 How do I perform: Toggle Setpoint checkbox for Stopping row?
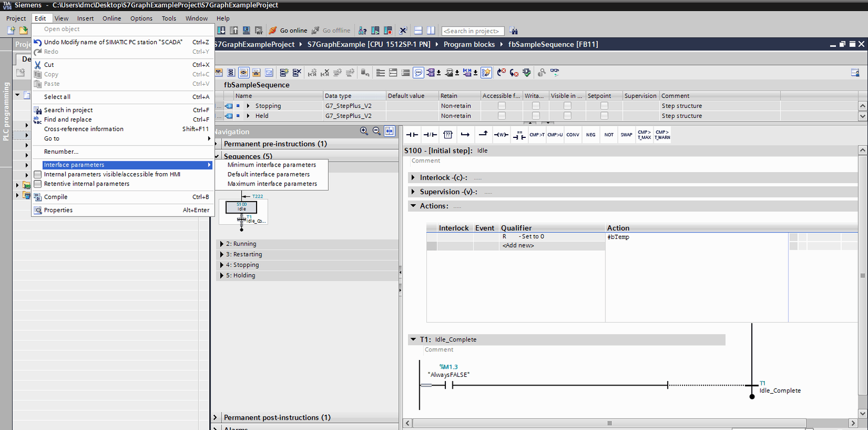click(x=604, y=106)
